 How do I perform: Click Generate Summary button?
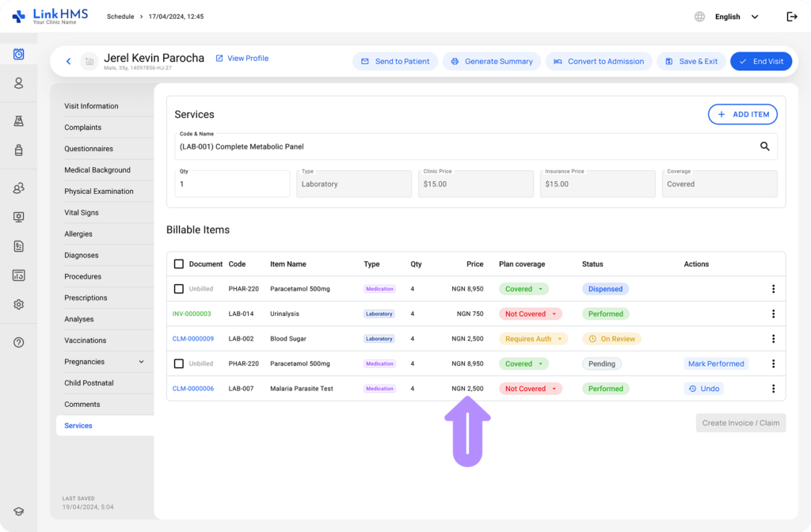491,61
